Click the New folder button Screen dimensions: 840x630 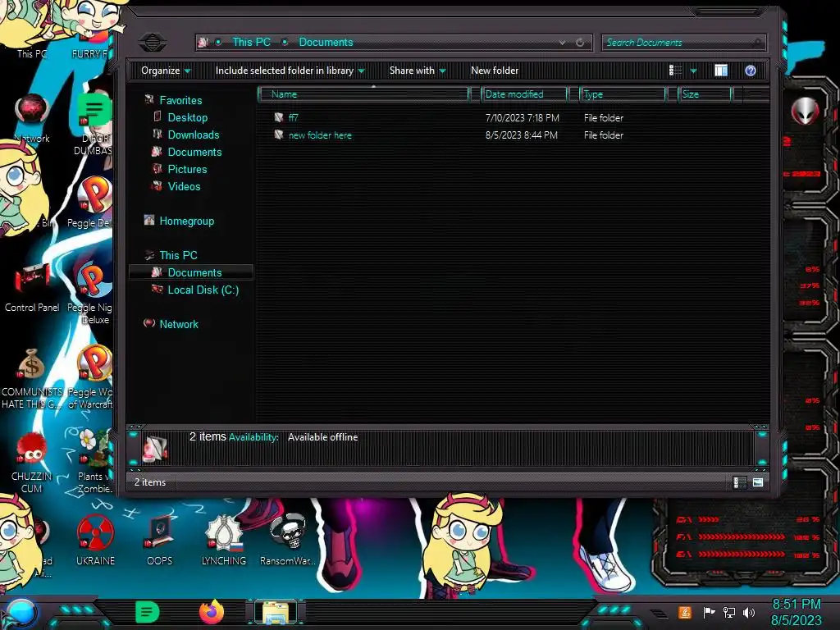click(495, 71)
